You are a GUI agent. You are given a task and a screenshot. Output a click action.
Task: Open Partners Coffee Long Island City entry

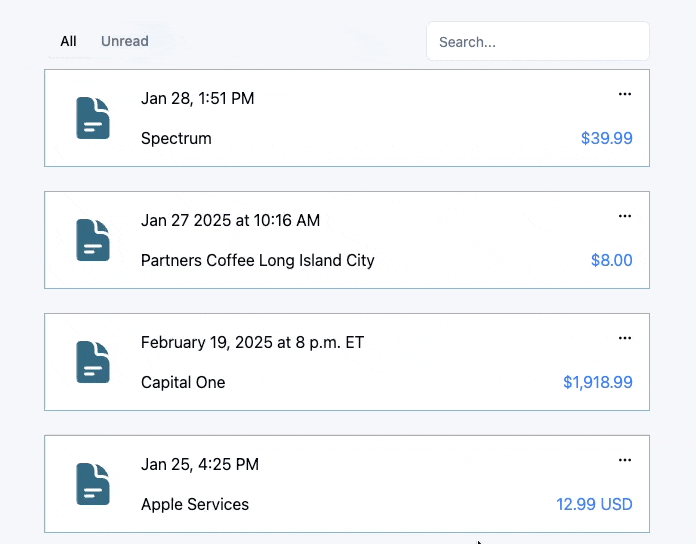pyautogui.click(x=257, y=260)
